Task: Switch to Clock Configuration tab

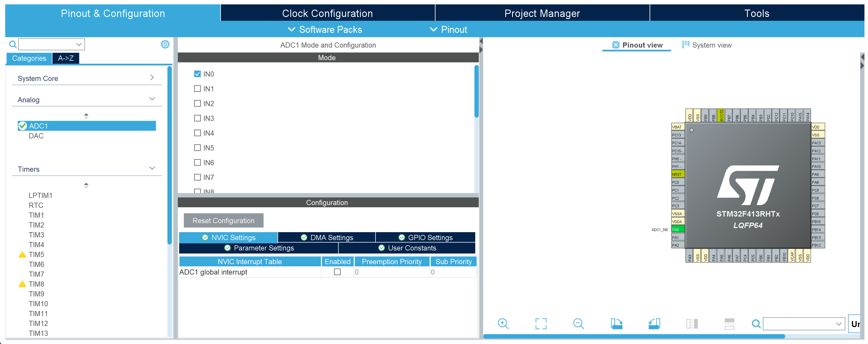Action: [x=327, y=13]
